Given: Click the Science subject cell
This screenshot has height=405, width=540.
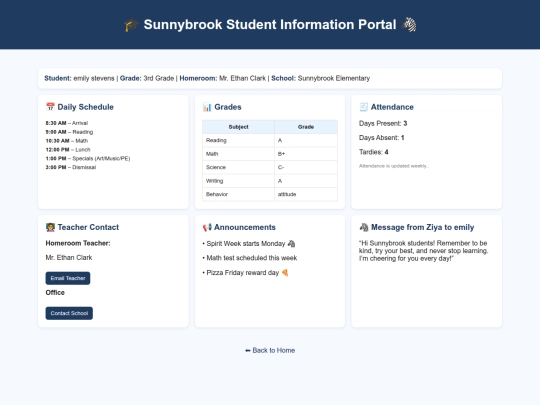Looking at the screenshot, I should coord(238,167).
